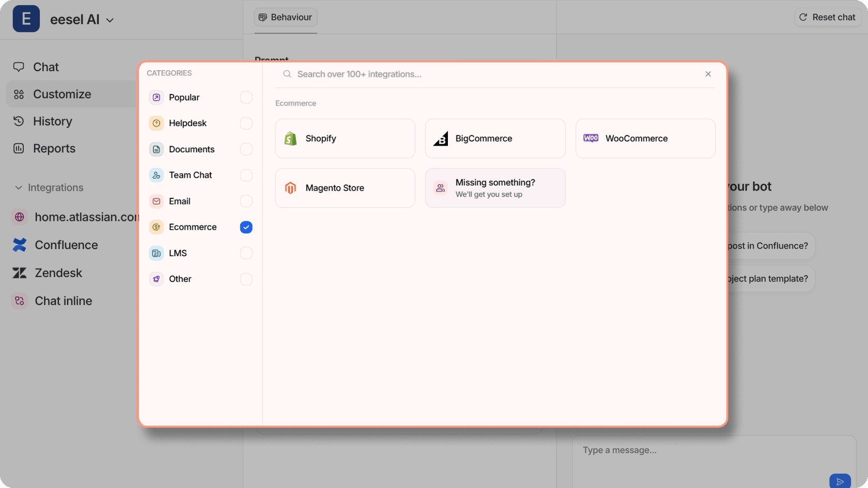
Task: Click the Confluence logo icon
Action: coord(20,245)
